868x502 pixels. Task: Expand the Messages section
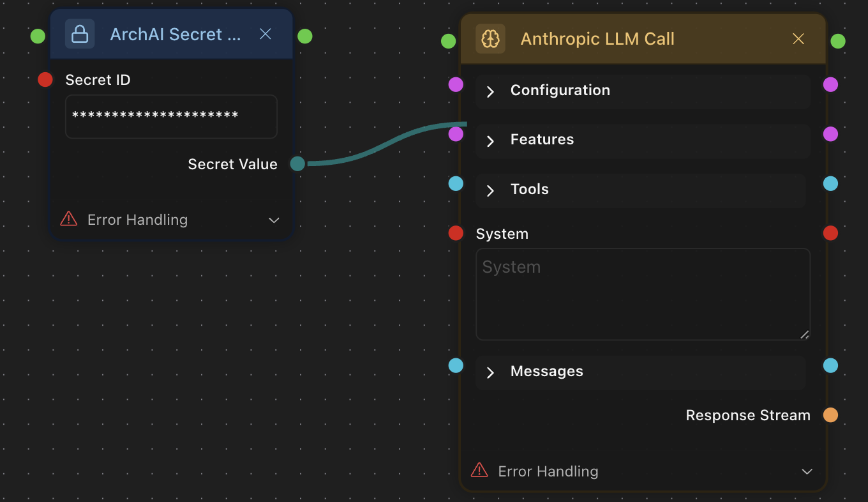coord(490,372)
